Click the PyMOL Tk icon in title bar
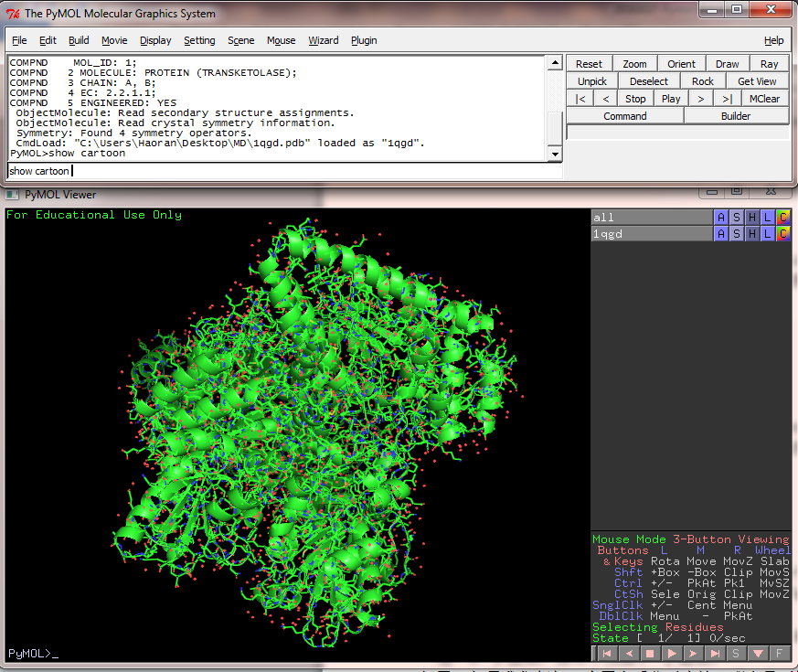This screenshot has height=672, width=798. [x=13, y=13]
